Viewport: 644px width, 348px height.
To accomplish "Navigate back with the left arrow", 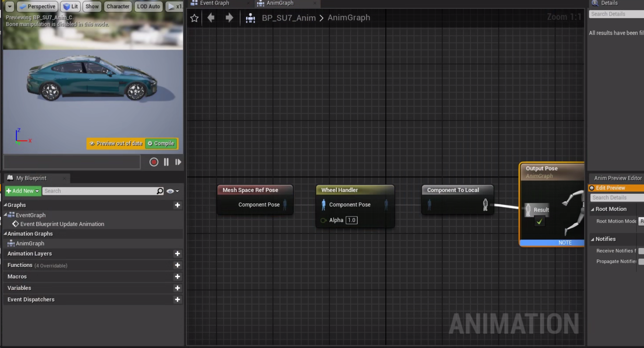I will tap(211, 18).
